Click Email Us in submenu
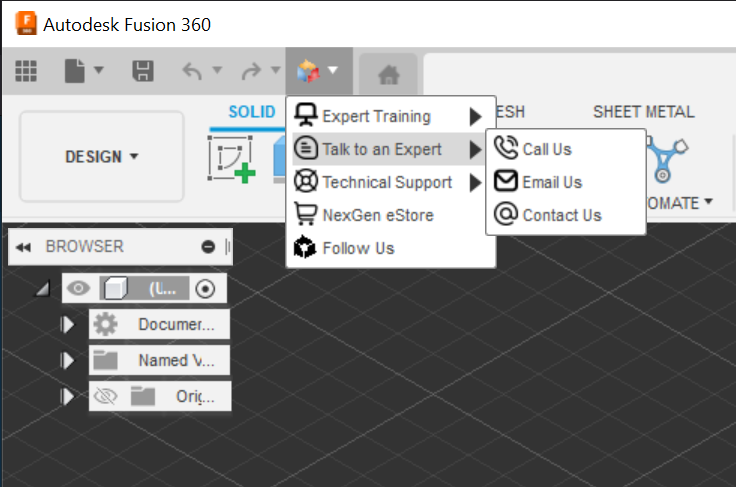 566,182
